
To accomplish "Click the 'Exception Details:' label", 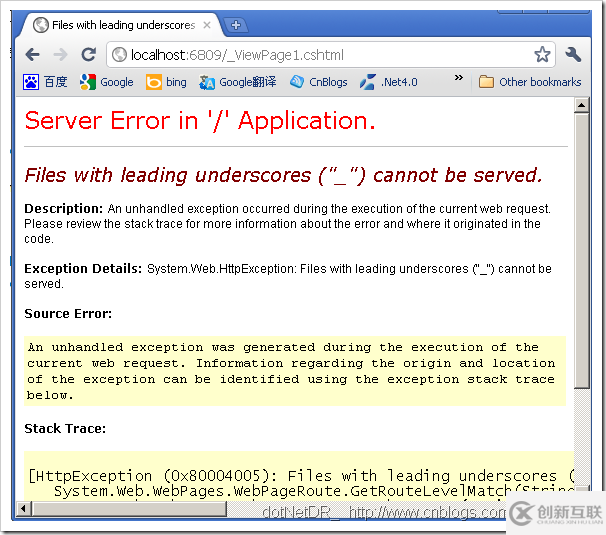I will (83, 269).
